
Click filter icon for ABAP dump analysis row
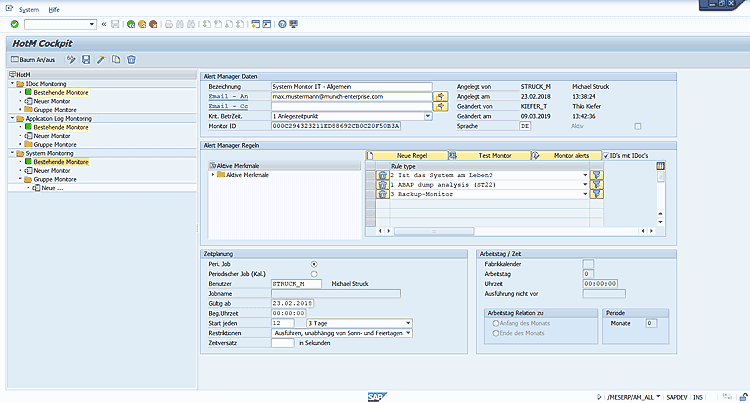click(596, 185)
